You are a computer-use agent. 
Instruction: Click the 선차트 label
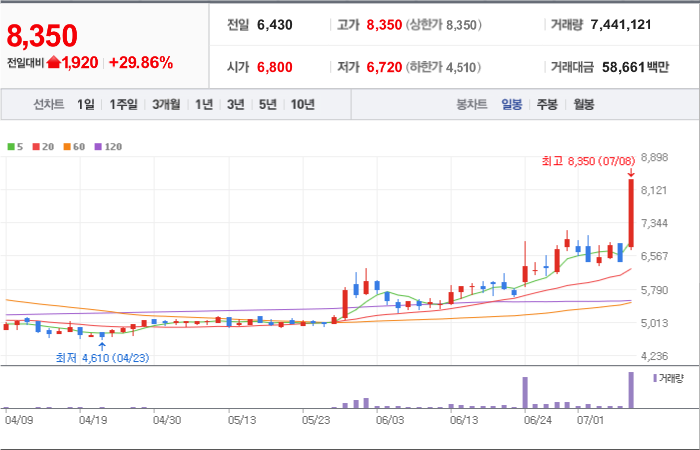(x=49, y=104)
